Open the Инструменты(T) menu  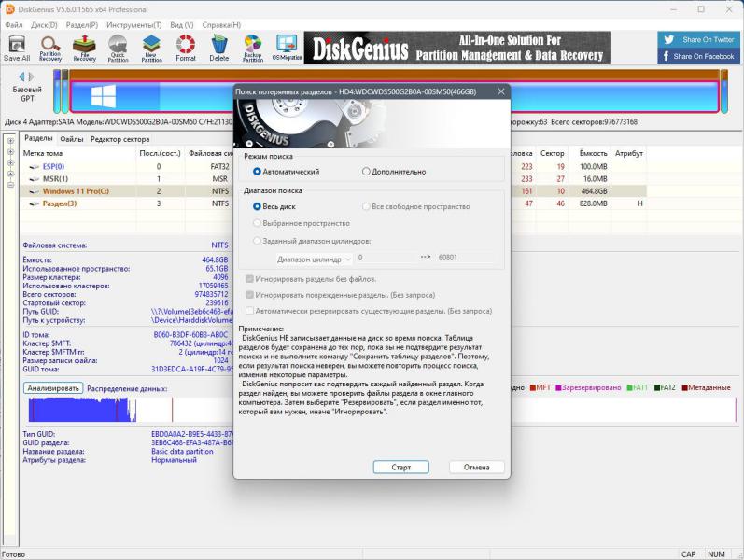pos(134,24)
